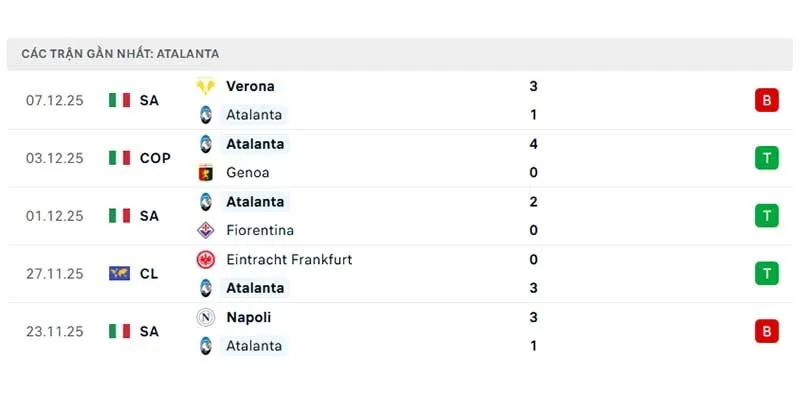Click the Genoa club crest icon
800x400 pixels.
pyautogui.click(x=206, y=172)
